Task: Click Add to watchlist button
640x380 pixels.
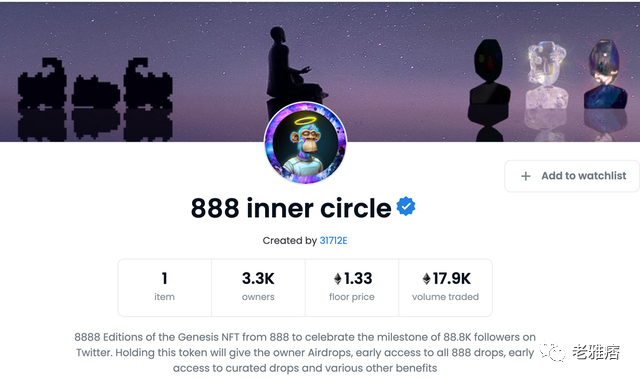Action: 572,176
